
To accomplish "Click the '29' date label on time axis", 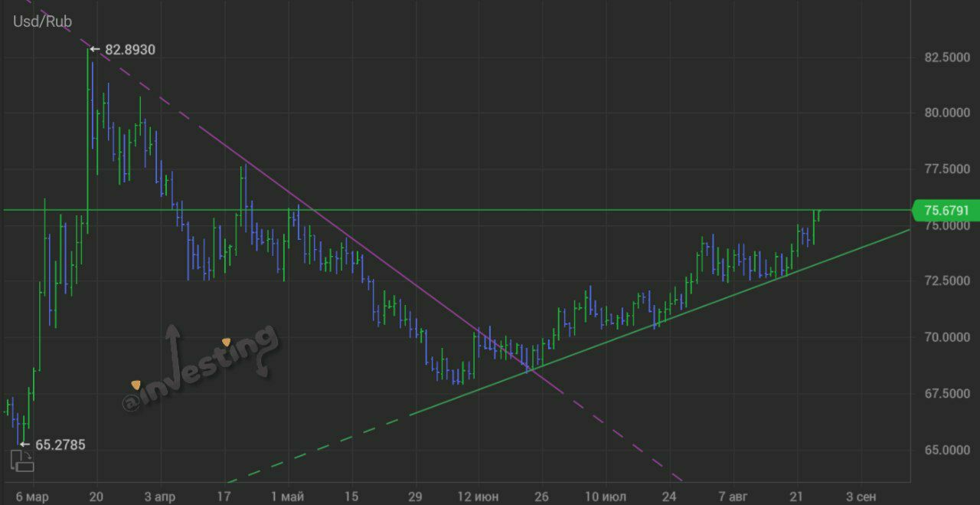I will (x=416, y=497).
